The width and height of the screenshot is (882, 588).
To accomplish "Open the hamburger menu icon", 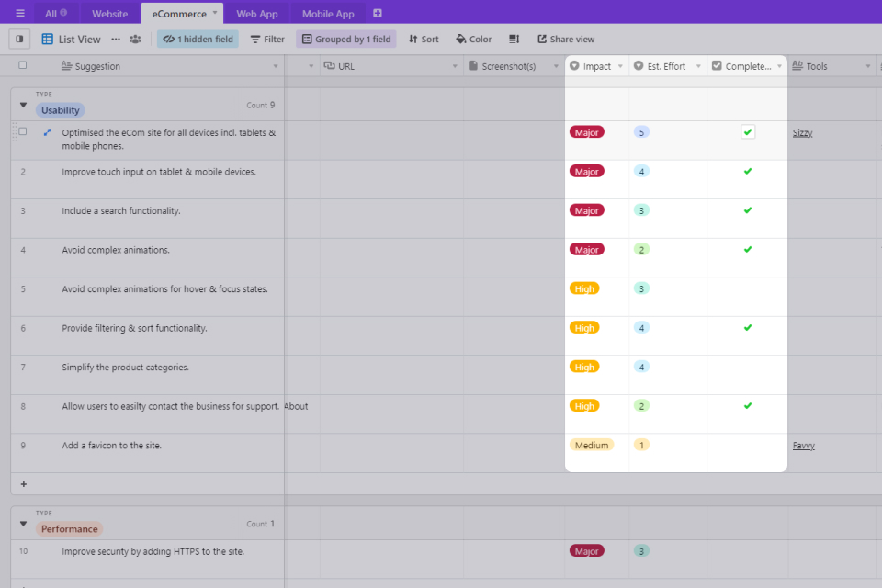I will click(x=19, y=13).
